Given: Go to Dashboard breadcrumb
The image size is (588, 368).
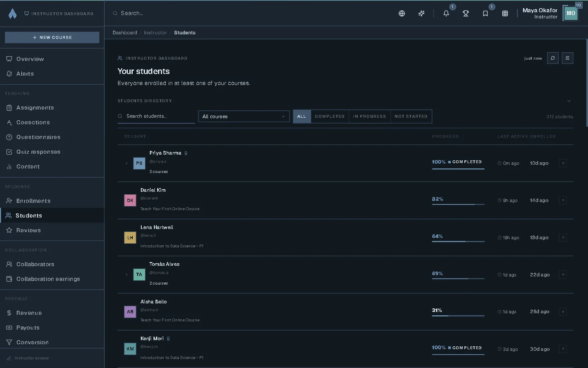Looking at the screenshot, I should 125,33.
